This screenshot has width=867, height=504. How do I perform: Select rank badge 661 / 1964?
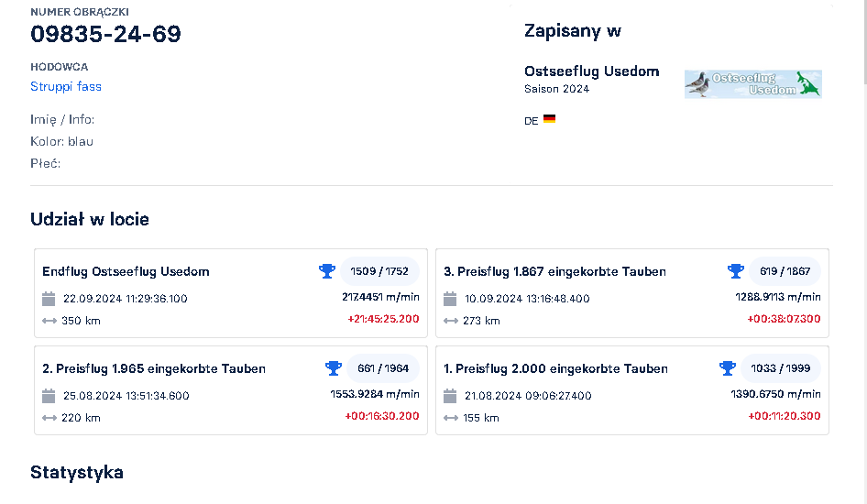tap(383, 368)
